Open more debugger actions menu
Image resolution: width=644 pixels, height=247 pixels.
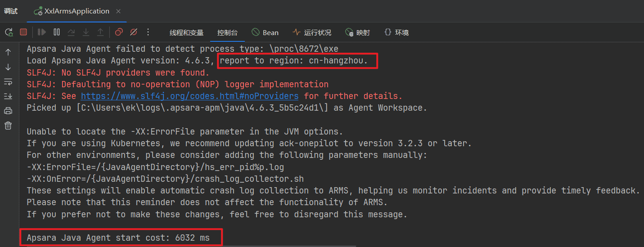148,32
